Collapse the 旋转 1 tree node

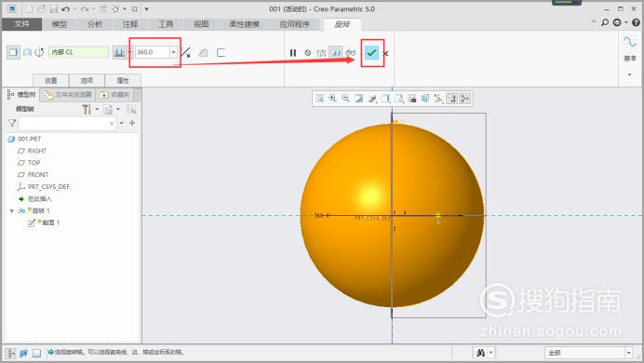coord(11,210)
